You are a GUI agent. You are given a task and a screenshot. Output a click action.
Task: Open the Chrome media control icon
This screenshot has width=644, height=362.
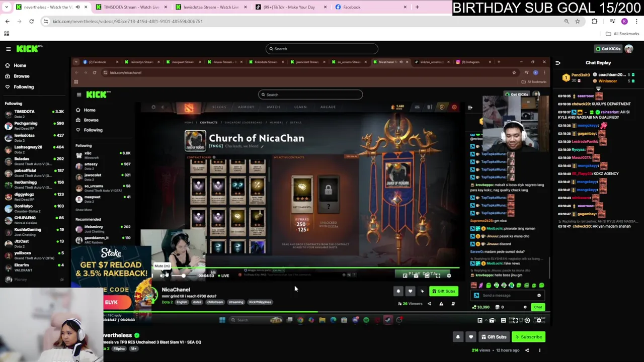tap(612, 21)
